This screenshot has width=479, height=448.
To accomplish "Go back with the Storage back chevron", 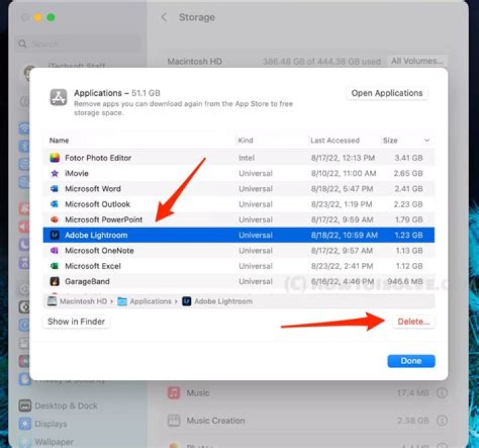I will [164, 17].
